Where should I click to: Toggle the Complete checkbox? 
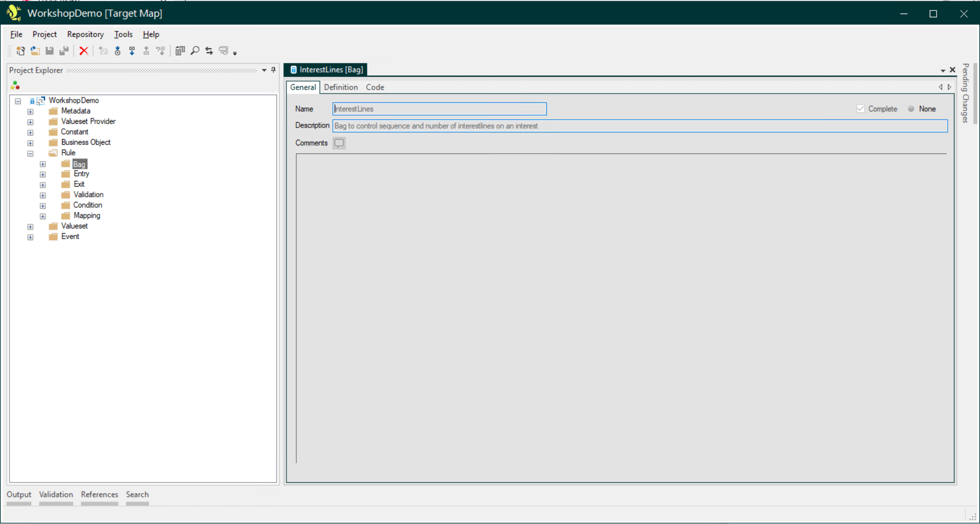pyautogui.click(x=860, y=109)
